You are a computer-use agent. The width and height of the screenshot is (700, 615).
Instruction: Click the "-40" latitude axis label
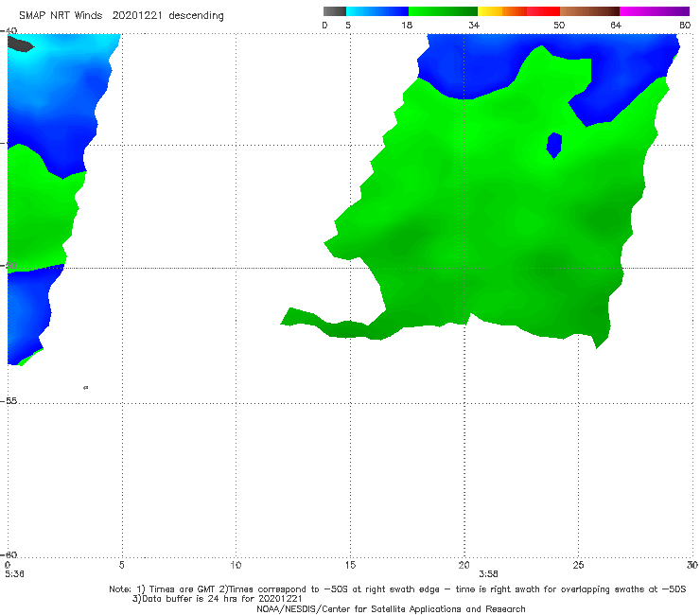pos(9,30)
